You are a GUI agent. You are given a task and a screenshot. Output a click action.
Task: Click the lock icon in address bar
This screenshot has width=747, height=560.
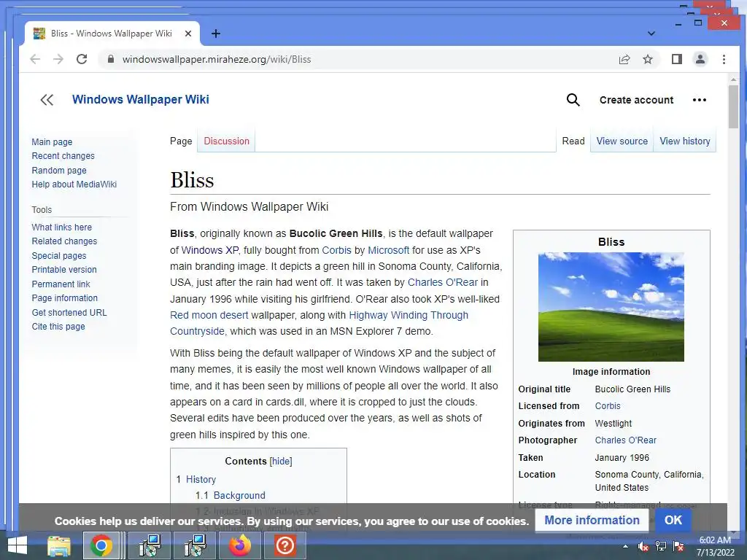[x=111, y=59]
